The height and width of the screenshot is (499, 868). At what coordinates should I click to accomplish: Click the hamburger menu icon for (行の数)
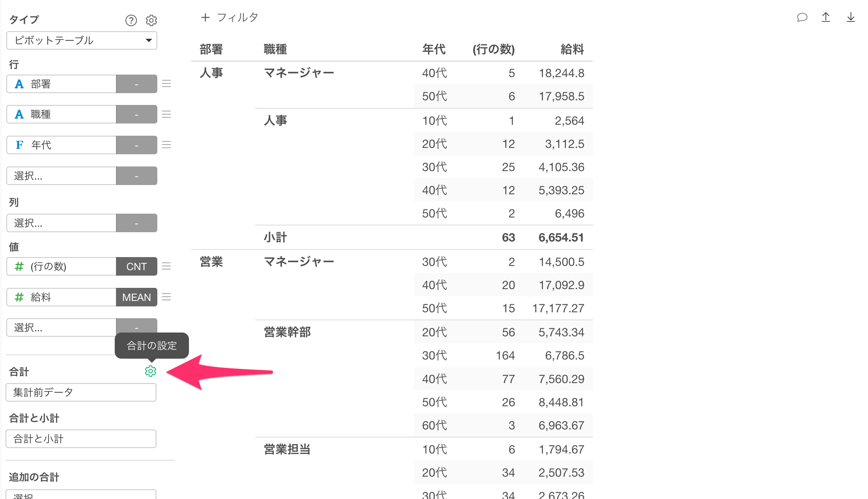pos(167,266)
